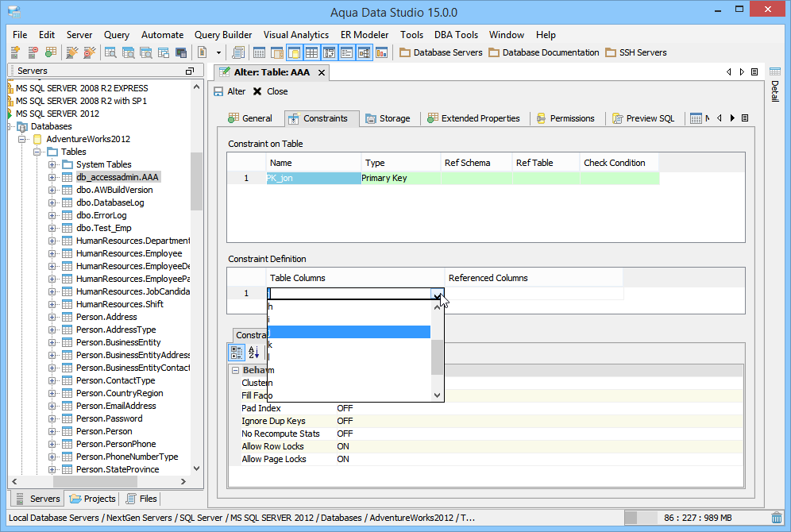
Task: Toggle the Pad Index OFF value
Action: 345,408
